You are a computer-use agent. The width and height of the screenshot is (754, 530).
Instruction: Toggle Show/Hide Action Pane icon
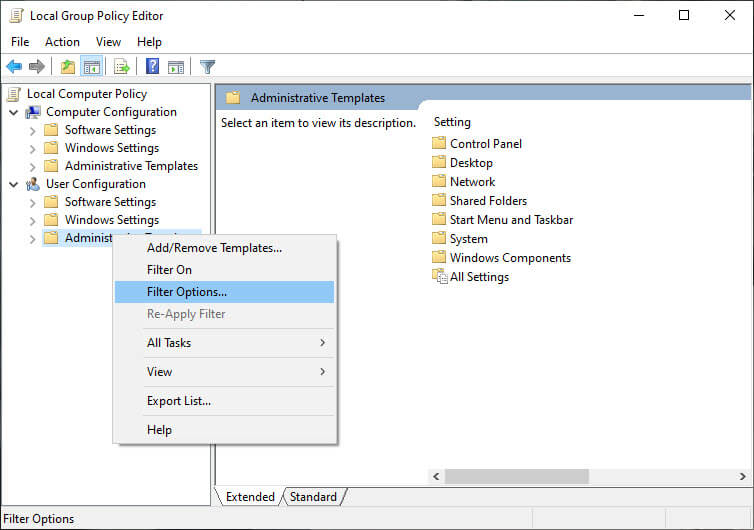tap(176, 67)
